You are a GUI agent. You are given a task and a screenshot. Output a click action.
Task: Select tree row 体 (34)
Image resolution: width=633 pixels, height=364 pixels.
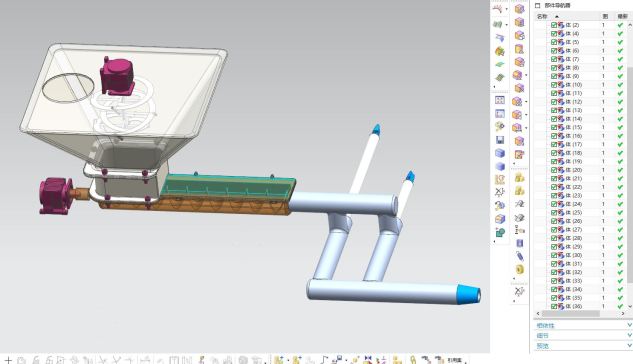coord(581,289)
